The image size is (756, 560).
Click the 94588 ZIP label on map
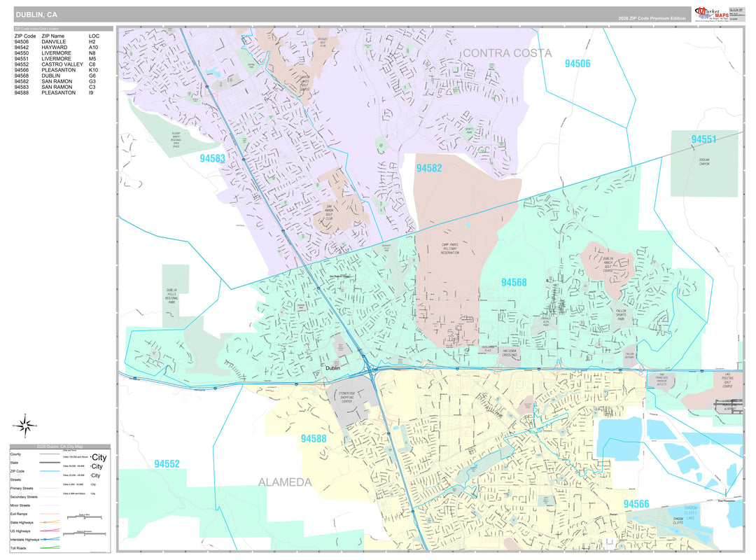(x=314, y=439)
